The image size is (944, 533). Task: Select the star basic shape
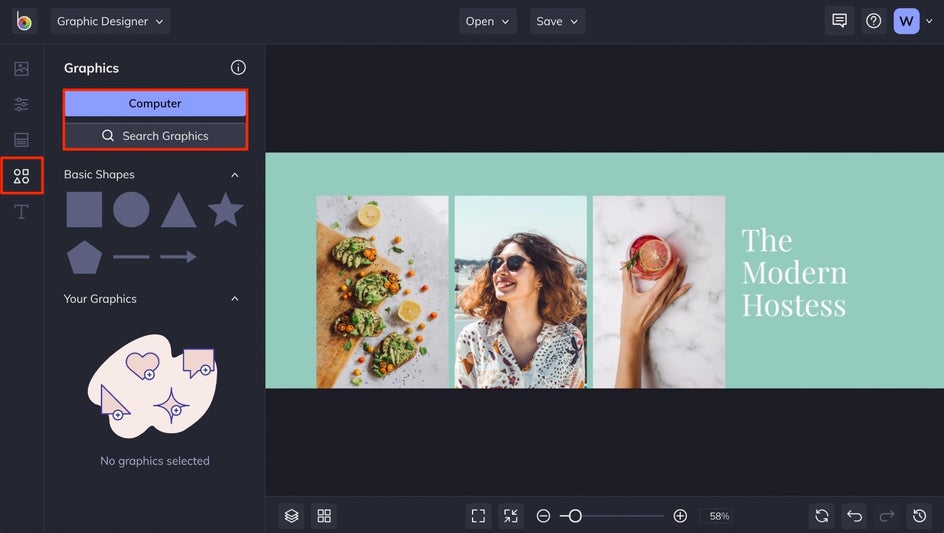pyautogui.click(x=225, y=210)
